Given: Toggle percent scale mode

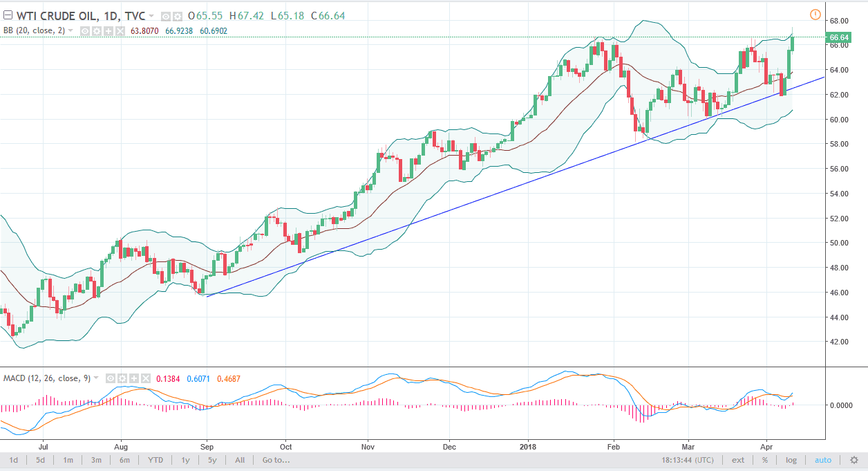Looking at the screenshot, I should point(764,460).
